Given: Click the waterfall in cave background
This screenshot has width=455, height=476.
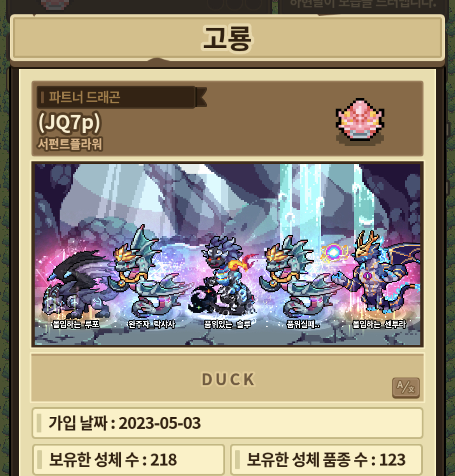Looking at the screenshot, I should click(303, 202).
